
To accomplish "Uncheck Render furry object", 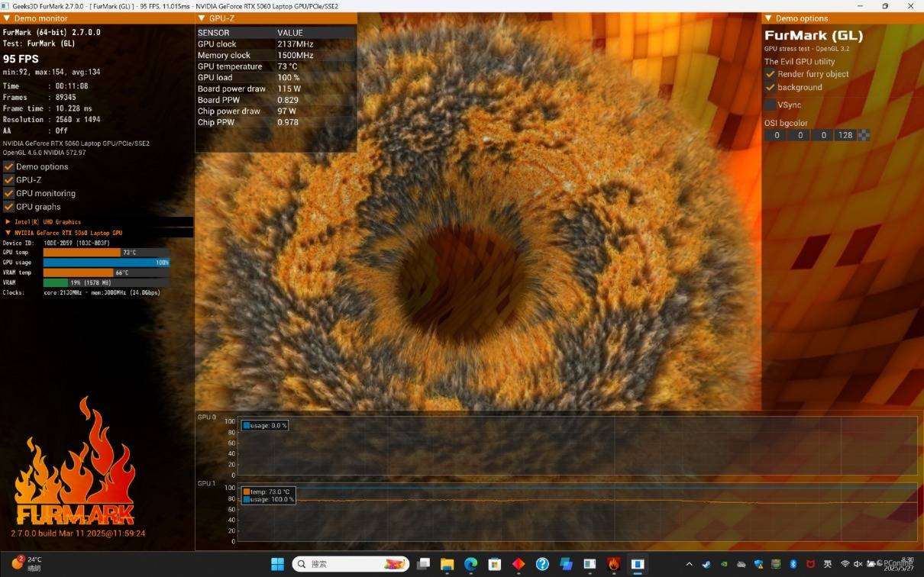I will coord(770,74).
